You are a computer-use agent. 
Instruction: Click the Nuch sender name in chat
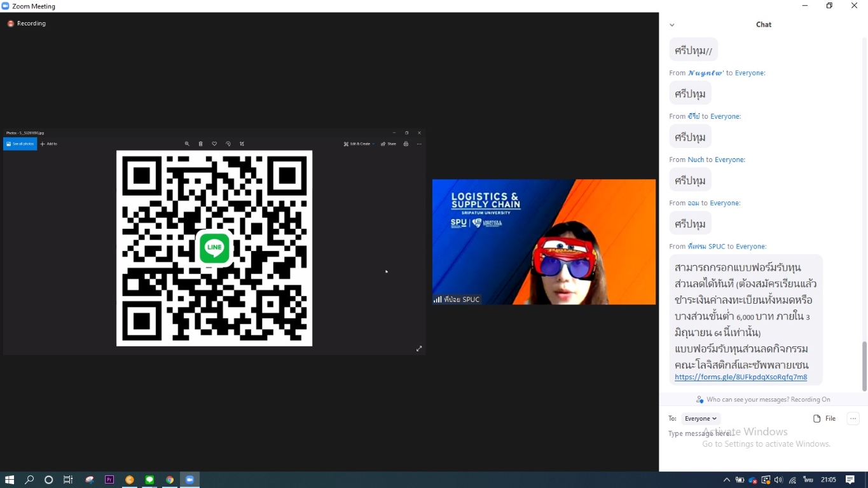point(696,159)
